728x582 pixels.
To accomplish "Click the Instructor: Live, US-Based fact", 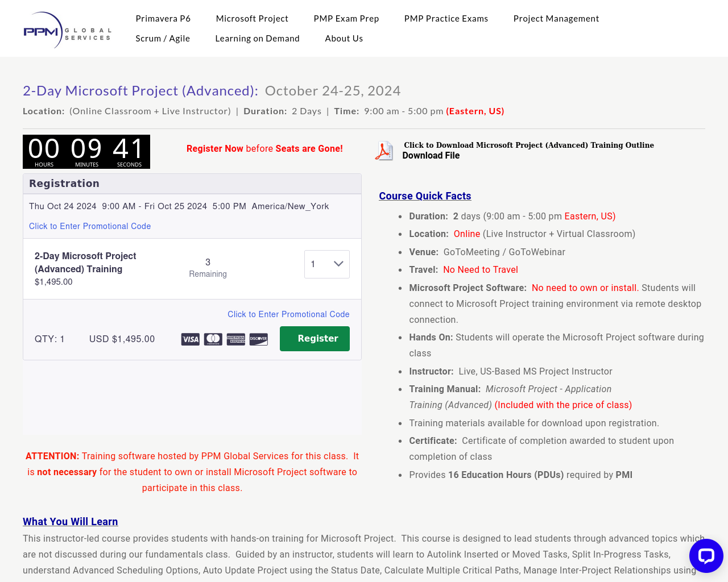I will (511, 372).
